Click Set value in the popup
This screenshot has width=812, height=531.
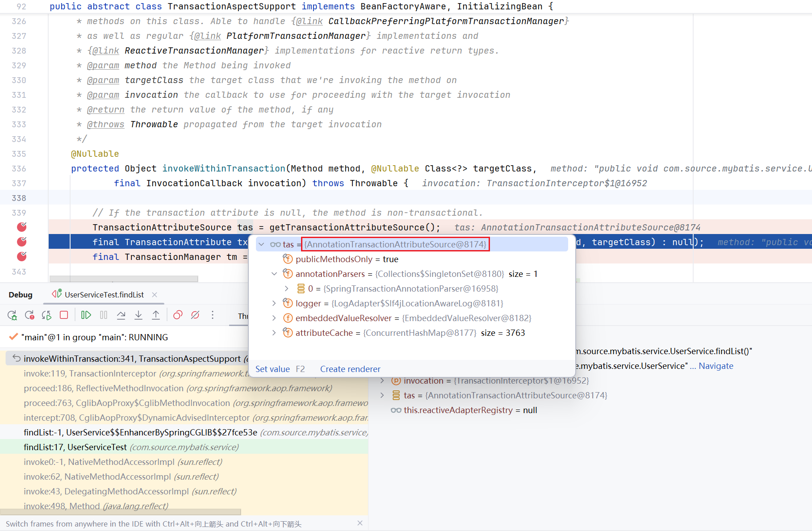click(272, 369)
